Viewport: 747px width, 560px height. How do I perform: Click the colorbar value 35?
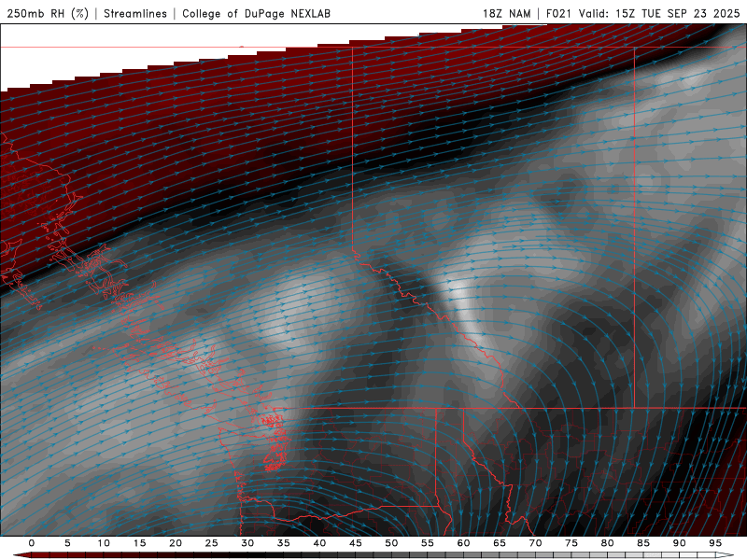click(283, 543)
